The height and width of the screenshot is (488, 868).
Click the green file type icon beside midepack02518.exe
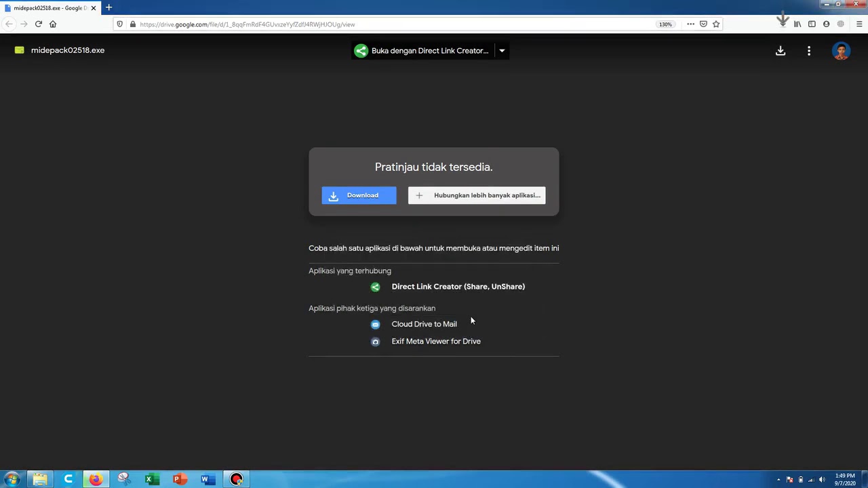click(19, 50)
